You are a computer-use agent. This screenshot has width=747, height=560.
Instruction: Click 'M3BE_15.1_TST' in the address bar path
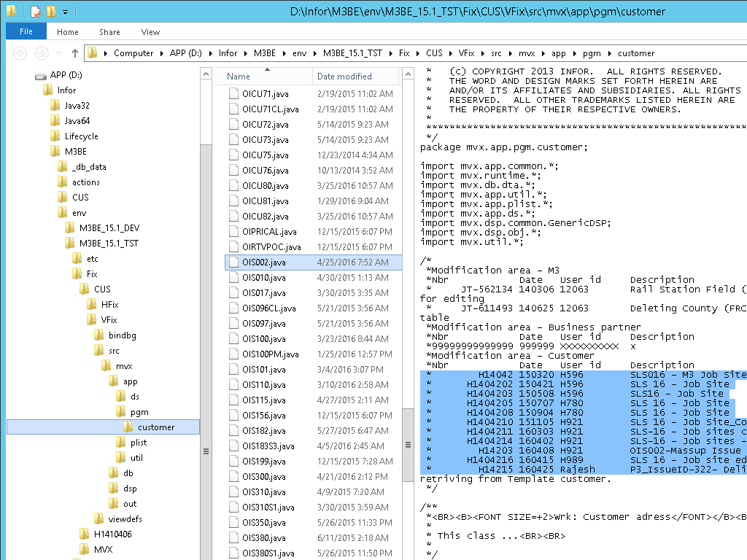[353, 53]
